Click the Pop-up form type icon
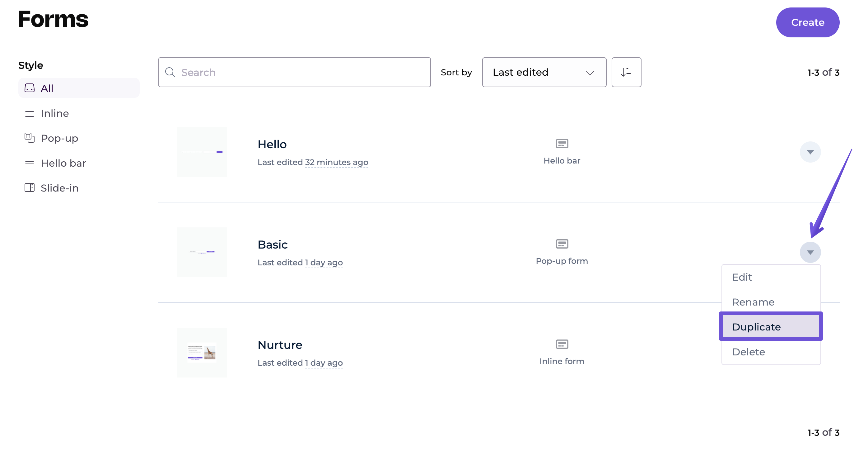 (562, 244)
